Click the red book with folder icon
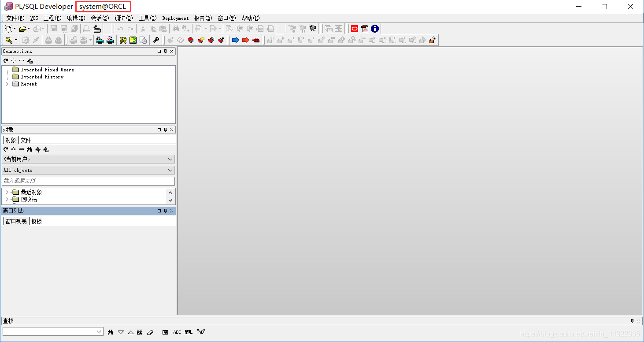644x342 pixels. 201,40
